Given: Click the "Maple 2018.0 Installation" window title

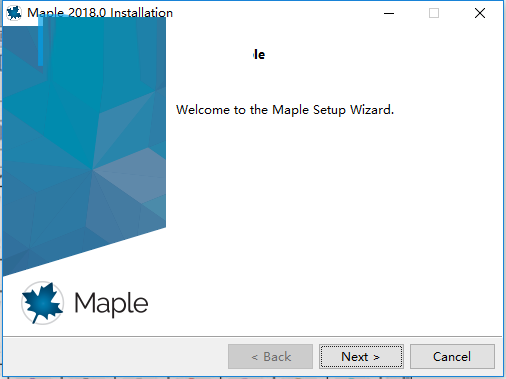Looking at the screenshot, I should [100, 13].
